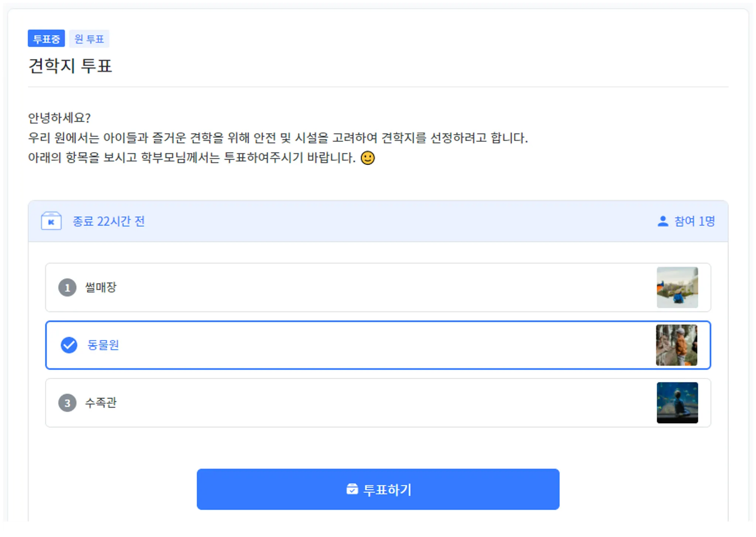Click the 종료 22시간 전 deadline text

point(109,221)
